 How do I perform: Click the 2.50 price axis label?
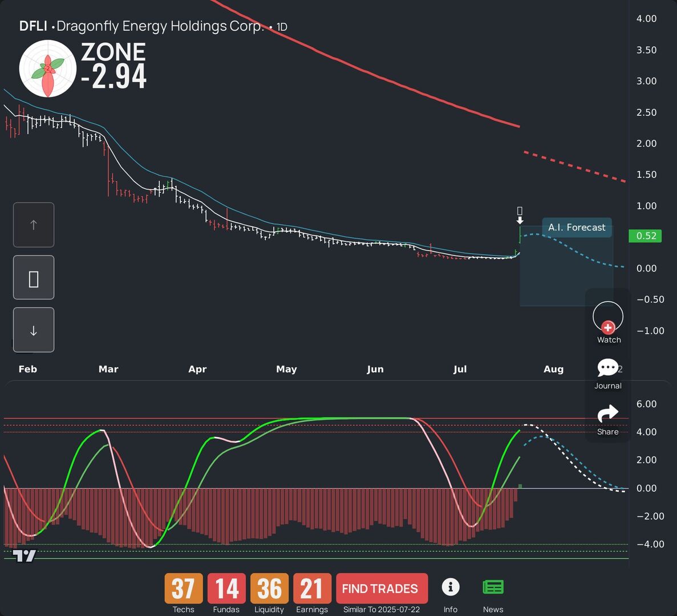click(646, 112)
